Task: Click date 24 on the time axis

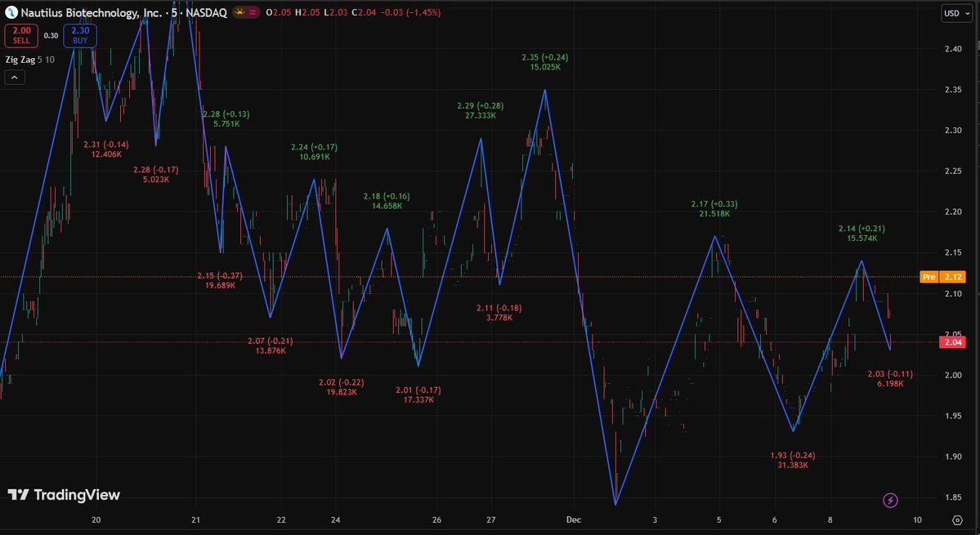Action: [336, 519]
